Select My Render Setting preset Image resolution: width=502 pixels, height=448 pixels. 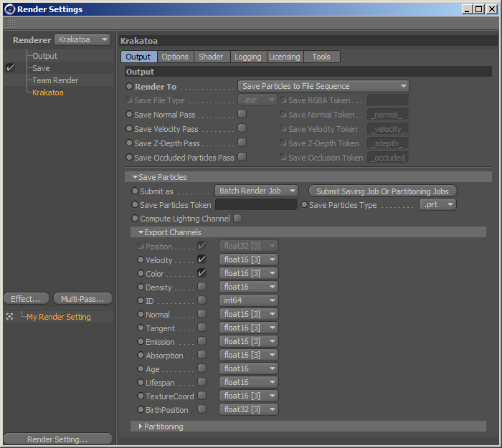[x=59, y=317]
